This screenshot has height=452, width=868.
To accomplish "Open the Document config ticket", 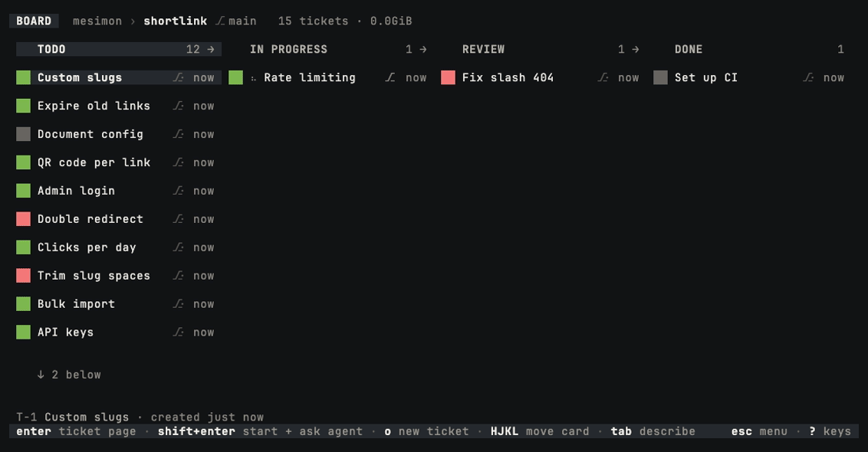I will point(118,134).
